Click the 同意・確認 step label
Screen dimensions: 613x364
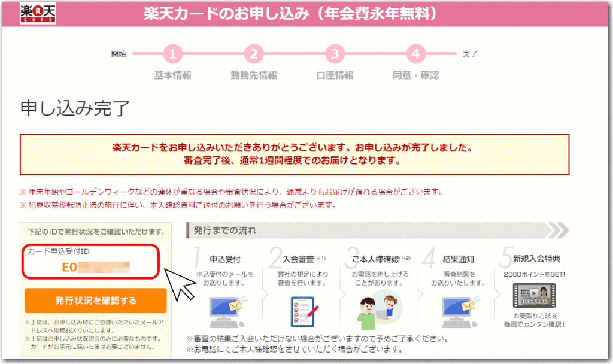[x=415, y=75]
